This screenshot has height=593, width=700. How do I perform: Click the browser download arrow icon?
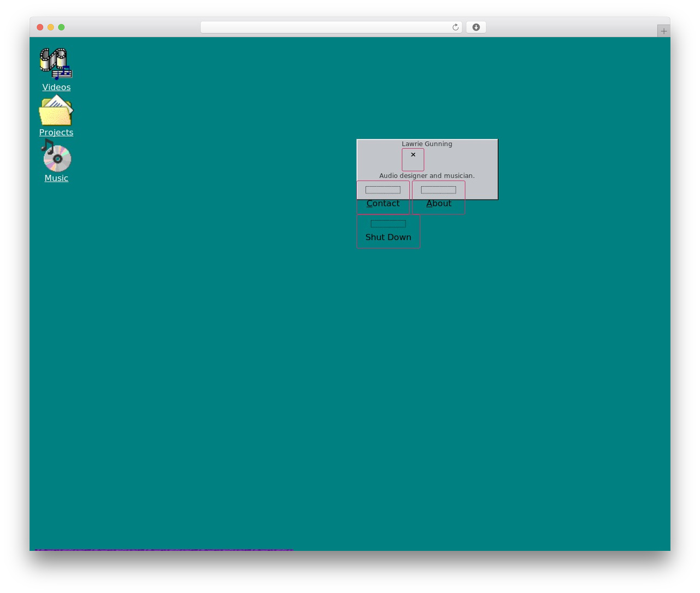pyautogui.click(x=476, y=27)
